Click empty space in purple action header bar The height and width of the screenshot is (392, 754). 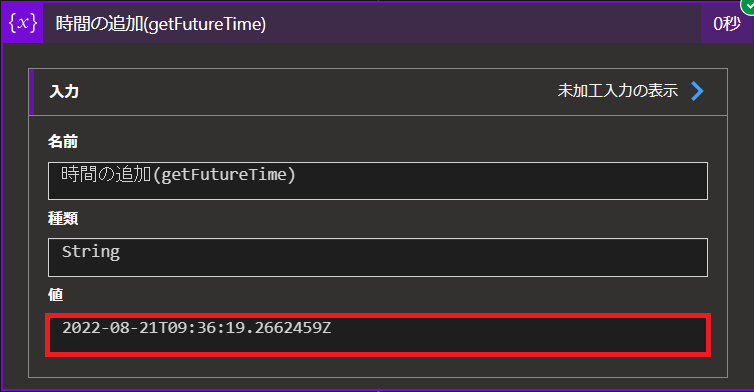coord(481,24)
